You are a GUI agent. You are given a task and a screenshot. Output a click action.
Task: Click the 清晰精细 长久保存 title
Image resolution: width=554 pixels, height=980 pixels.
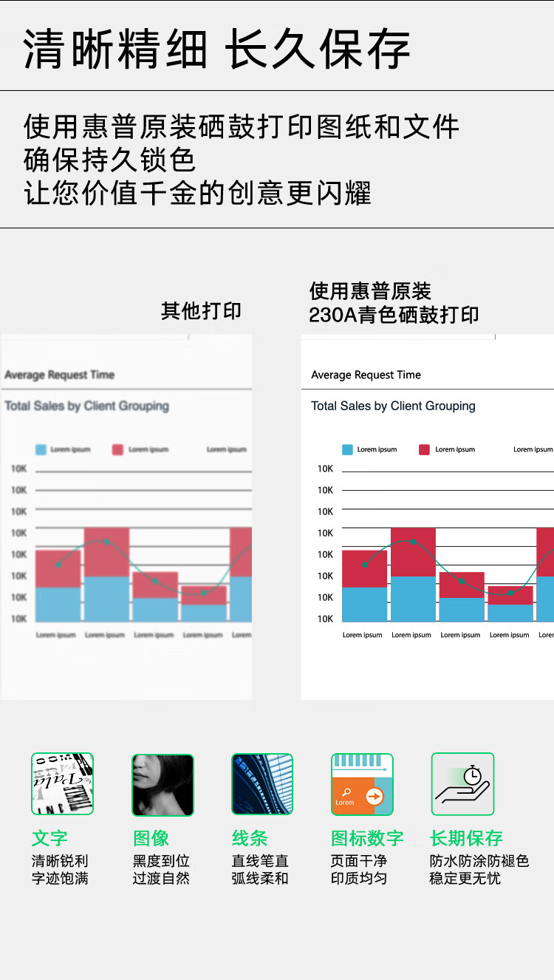pyautogui.click(x=216, y=50)
